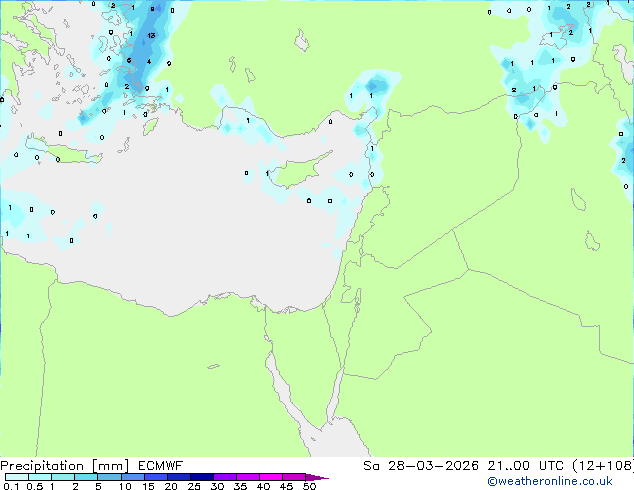Click the legend swatch between 2 and 5
Screen dimensions: 634x490
[86, 477]
